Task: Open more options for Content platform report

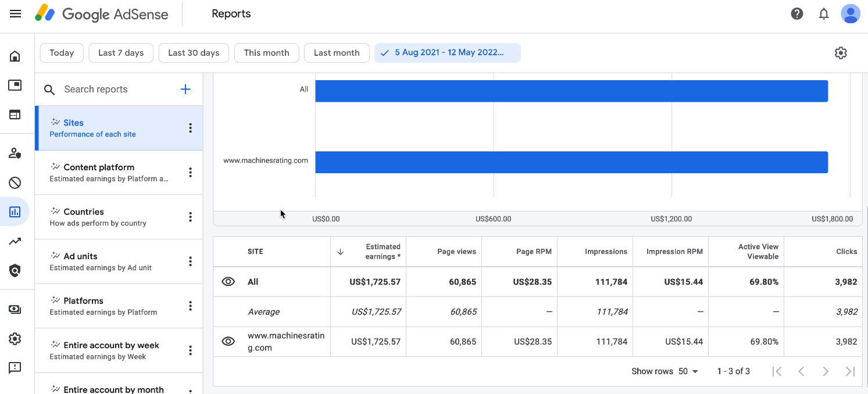Action: click(x=190, y=173)
